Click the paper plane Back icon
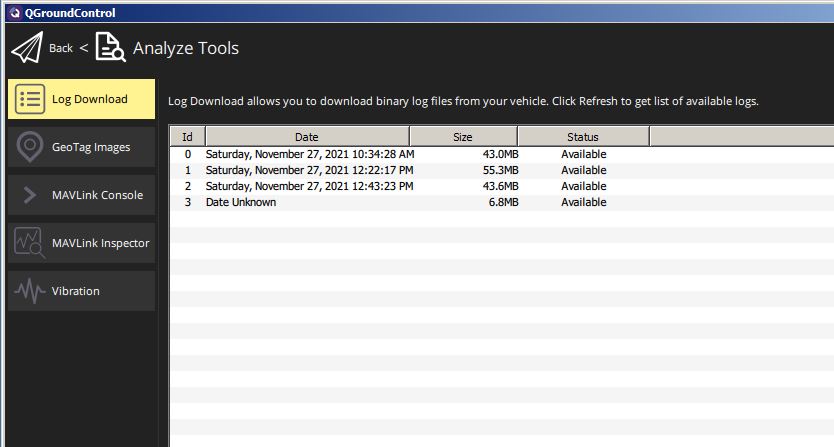 click(x=27, y=48)
